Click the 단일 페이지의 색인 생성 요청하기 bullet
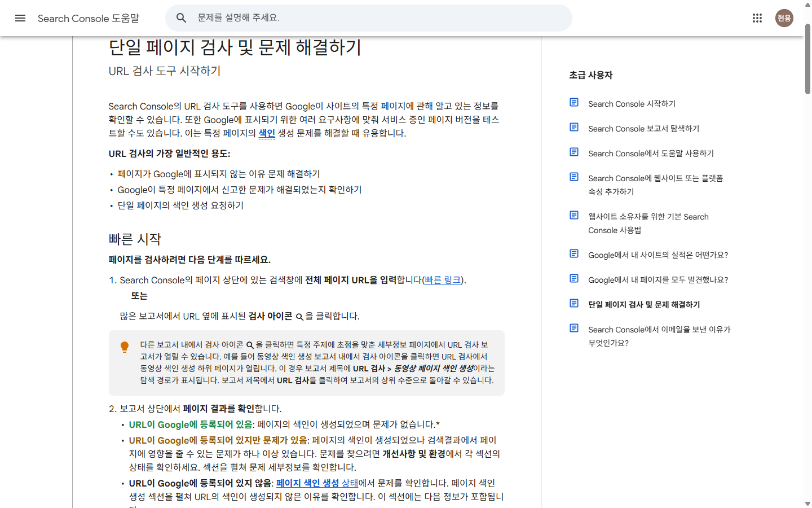 (x=180, y=205)
